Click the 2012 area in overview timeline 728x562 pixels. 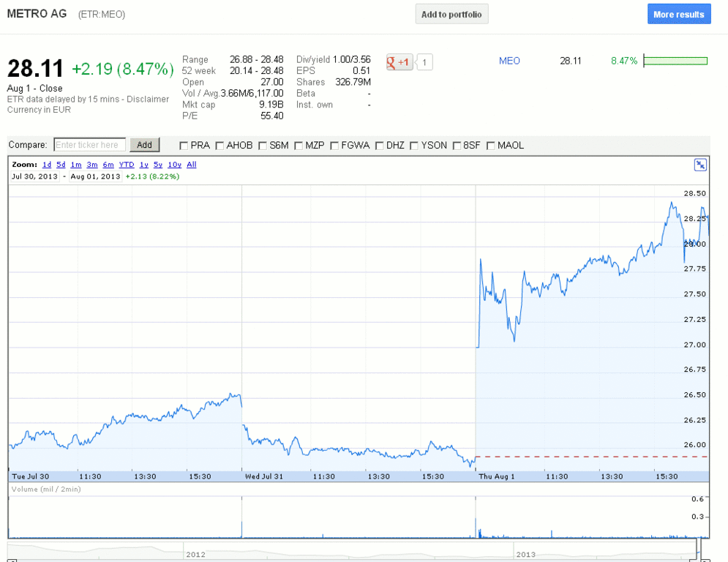pyautogui.click(x=195, y=555)
